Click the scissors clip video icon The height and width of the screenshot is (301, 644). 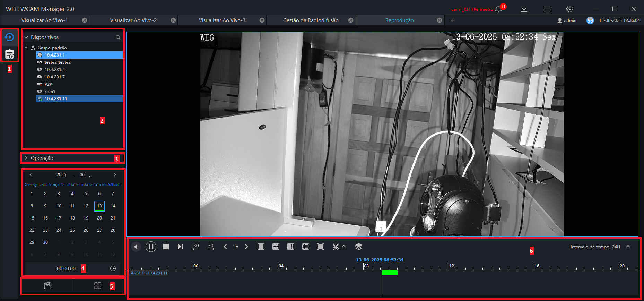[x=336, y=247]
